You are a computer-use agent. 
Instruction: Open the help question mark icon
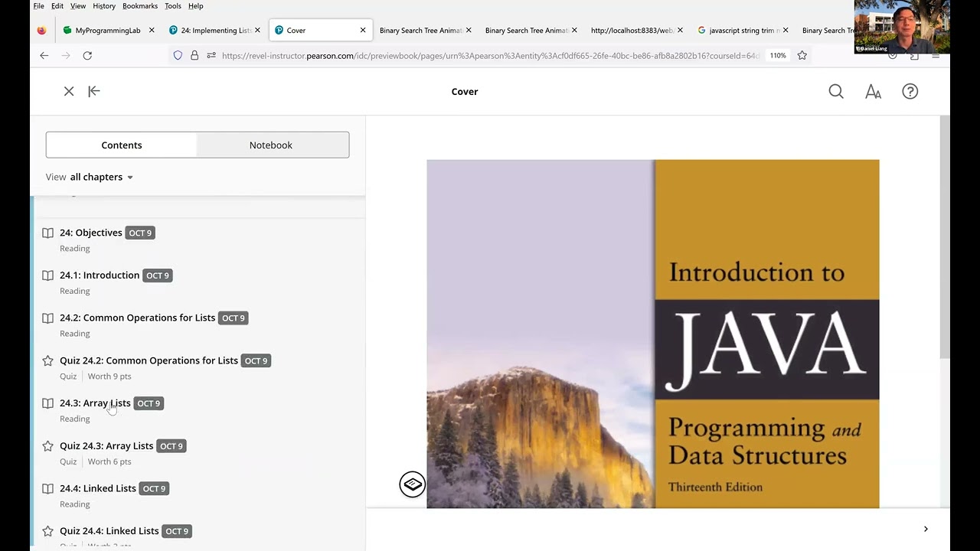910,91
